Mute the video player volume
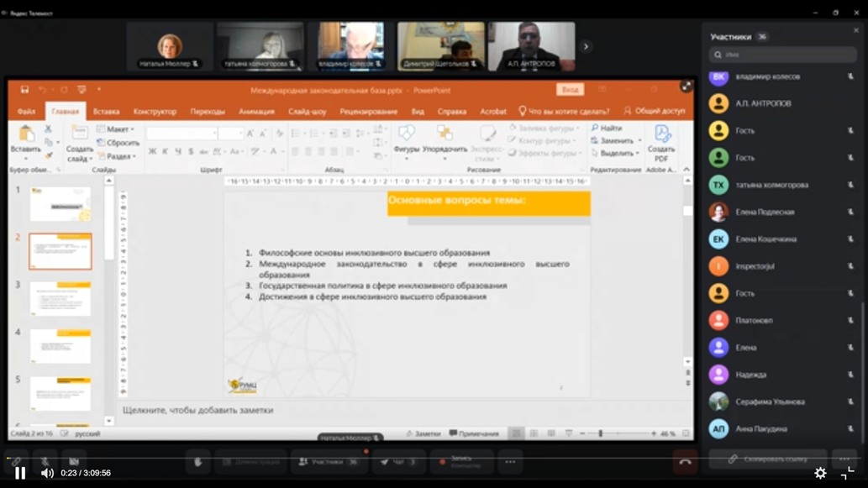The height and width of the screenshot is (488, 868). (48, 473)
